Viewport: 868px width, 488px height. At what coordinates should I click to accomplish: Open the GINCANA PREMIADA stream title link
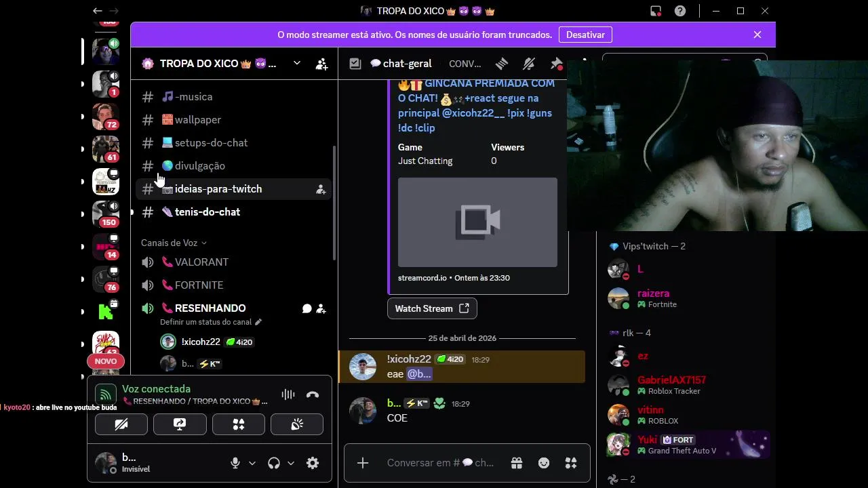coord(476,105)
